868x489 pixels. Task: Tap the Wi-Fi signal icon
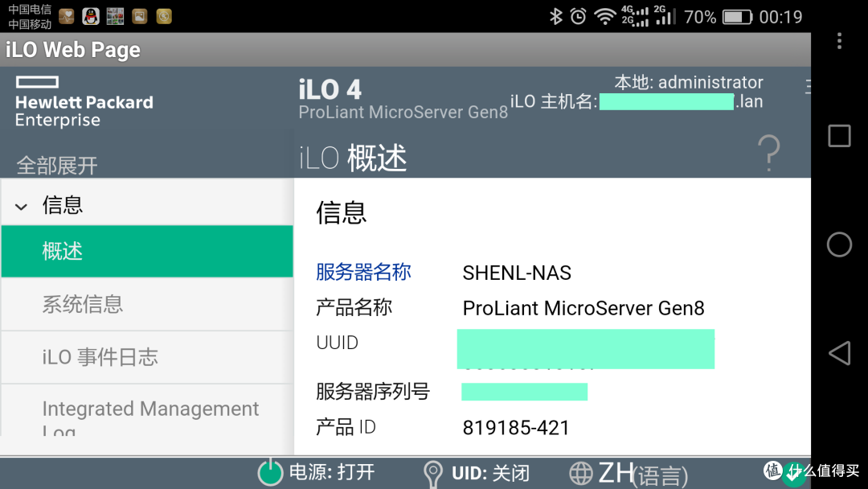click(605, 17)
